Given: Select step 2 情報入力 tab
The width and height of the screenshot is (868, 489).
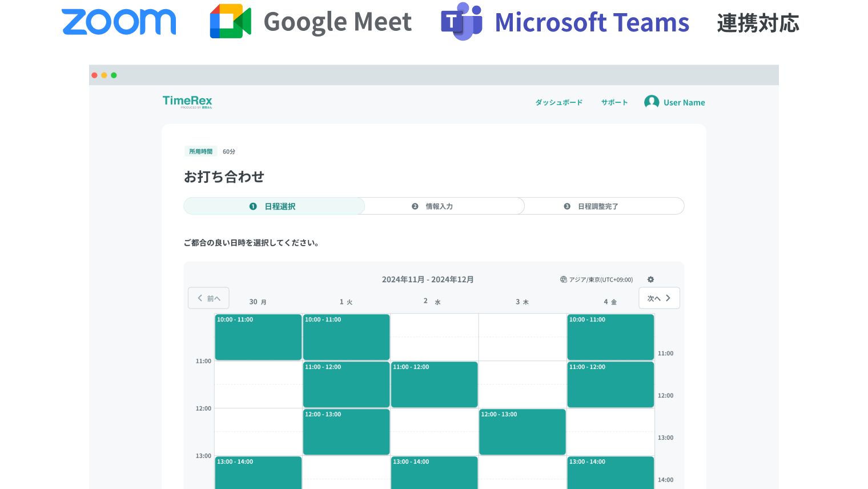Looking at the screenshot, I should click(439, 206).
